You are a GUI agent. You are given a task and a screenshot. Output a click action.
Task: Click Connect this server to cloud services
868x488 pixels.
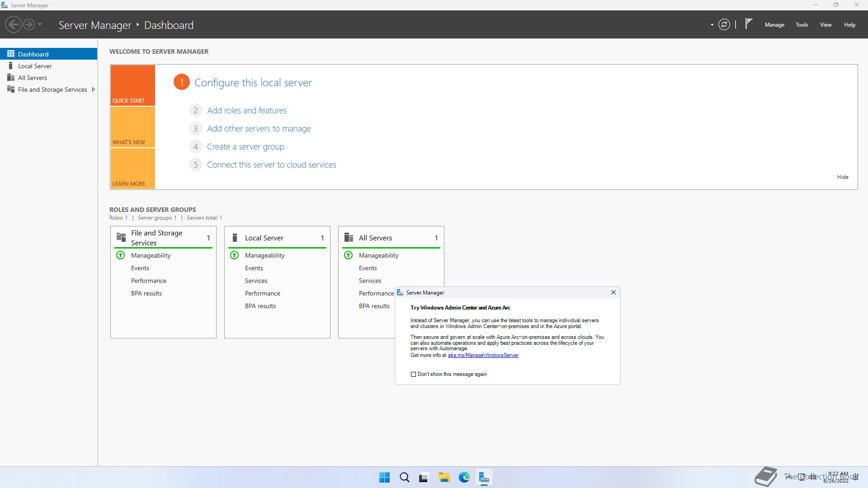click(x=272, y=164)
